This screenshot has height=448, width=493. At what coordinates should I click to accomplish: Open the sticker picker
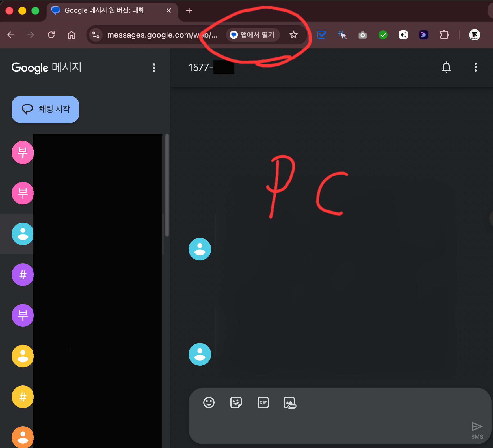(x=236, y=402)
